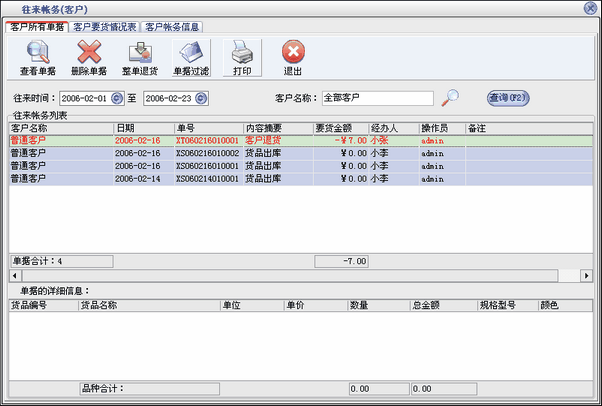The height and width of the screenshot is (406, 602).
Task: Open the start date calendar dropdown
Action: click(x=117, y=98)
